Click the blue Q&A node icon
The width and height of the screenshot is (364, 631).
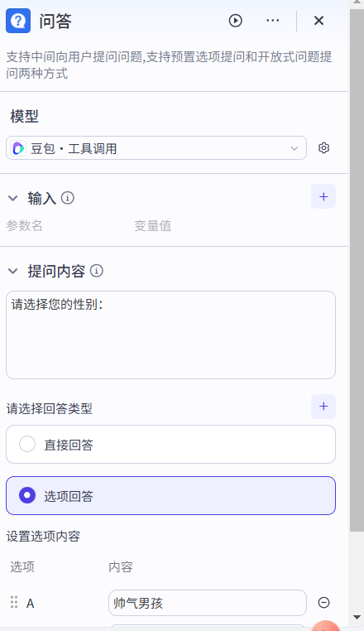pos(18,21)
